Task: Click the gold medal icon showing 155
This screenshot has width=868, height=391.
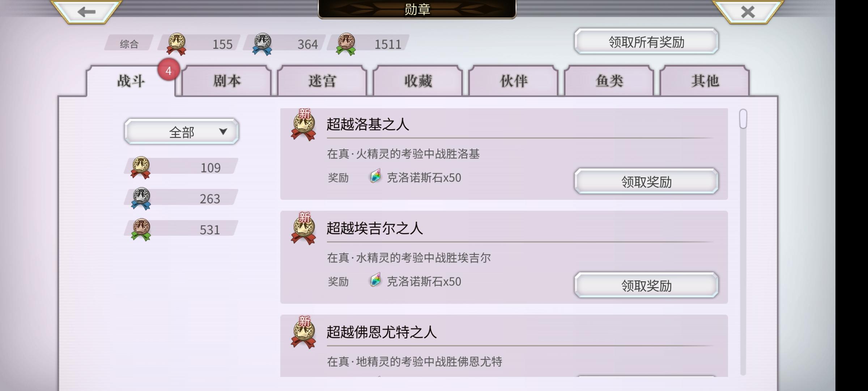Action: coord(176,44)
